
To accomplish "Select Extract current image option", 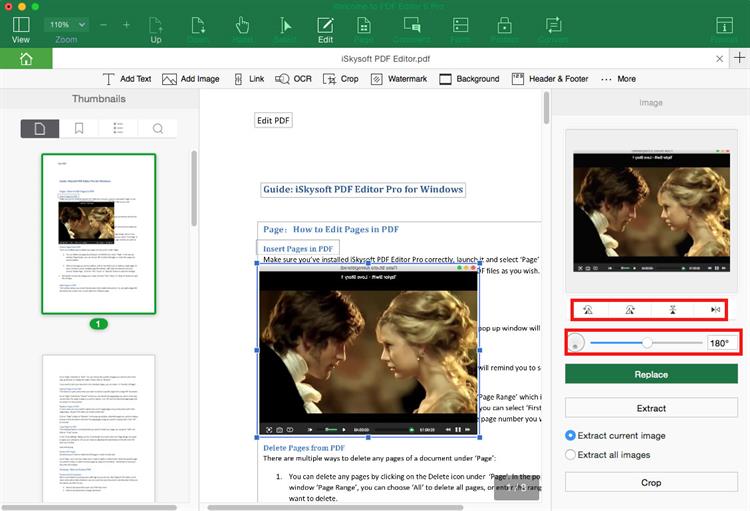I will pyautogui.click(x=616, y=436).
